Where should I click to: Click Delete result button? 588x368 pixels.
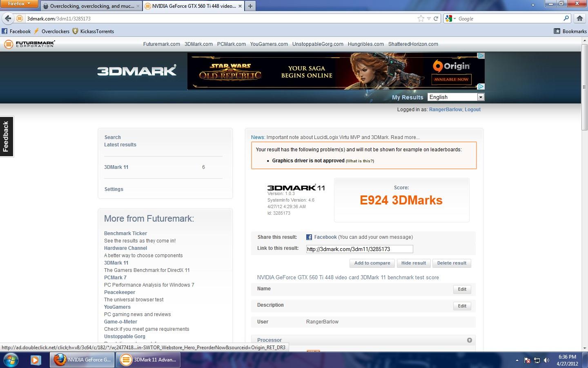pyautogui.click(x=452, y=263)
